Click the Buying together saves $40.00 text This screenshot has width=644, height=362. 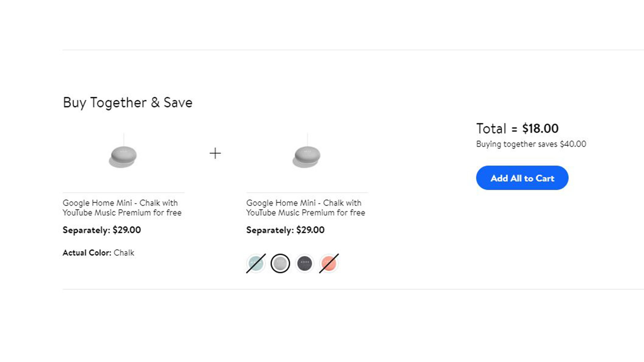point(531,144)
